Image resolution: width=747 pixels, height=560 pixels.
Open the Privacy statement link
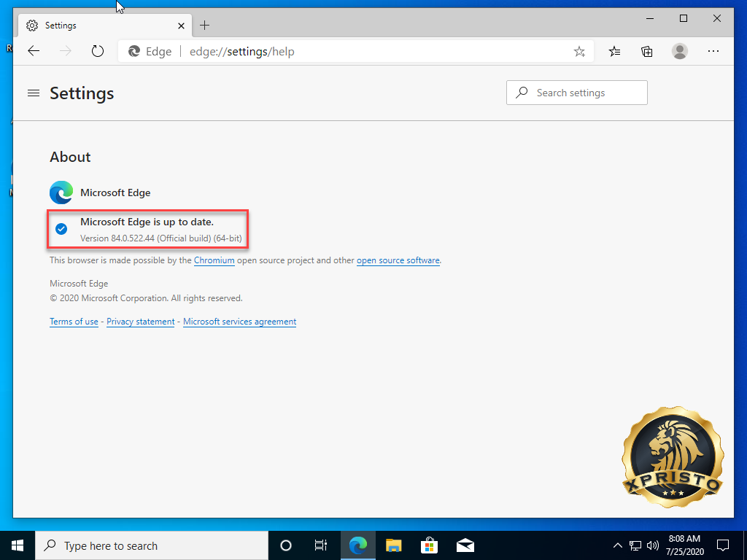point(141,322)
